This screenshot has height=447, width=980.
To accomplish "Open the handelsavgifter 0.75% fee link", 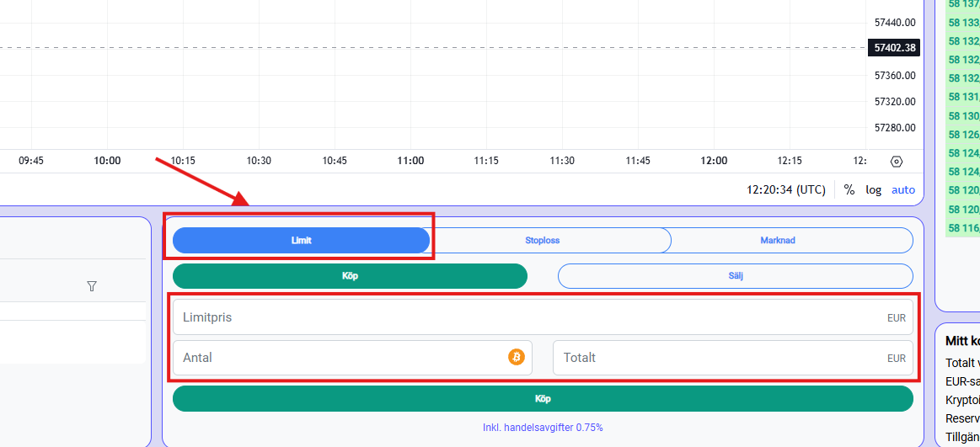I will click(543, 428).
